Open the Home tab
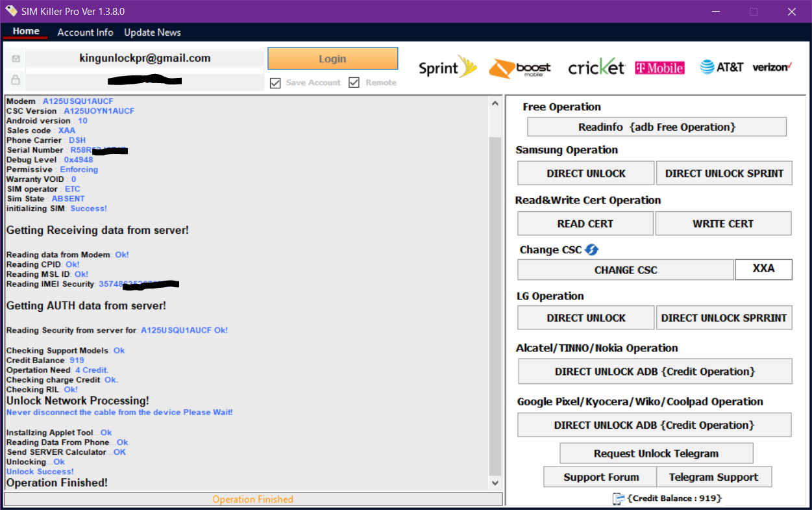812x510 pixels. 26,31
